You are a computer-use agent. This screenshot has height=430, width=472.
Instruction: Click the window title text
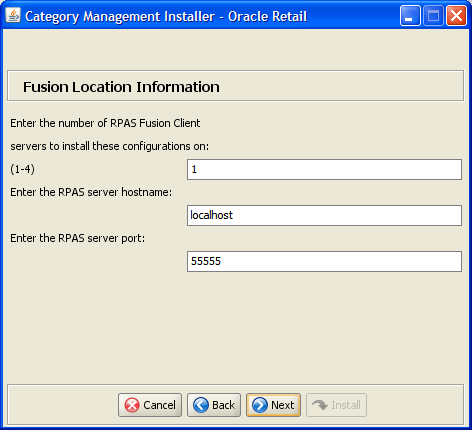166,17
